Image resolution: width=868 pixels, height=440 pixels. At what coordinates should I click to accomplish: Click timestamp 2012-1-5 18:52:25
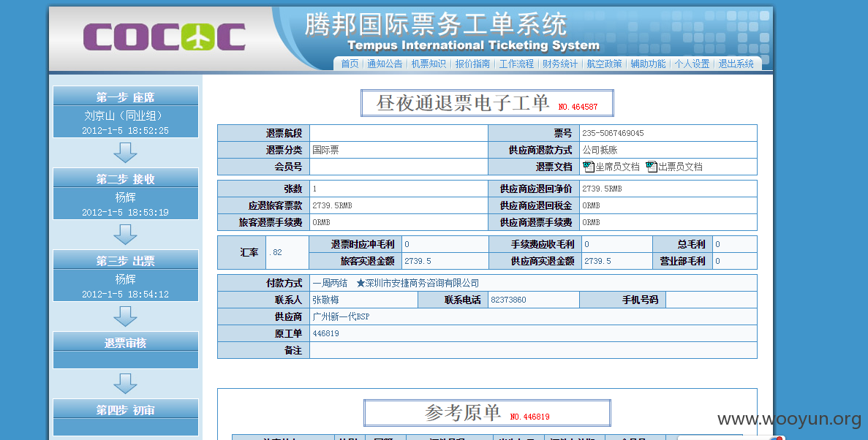126,131
